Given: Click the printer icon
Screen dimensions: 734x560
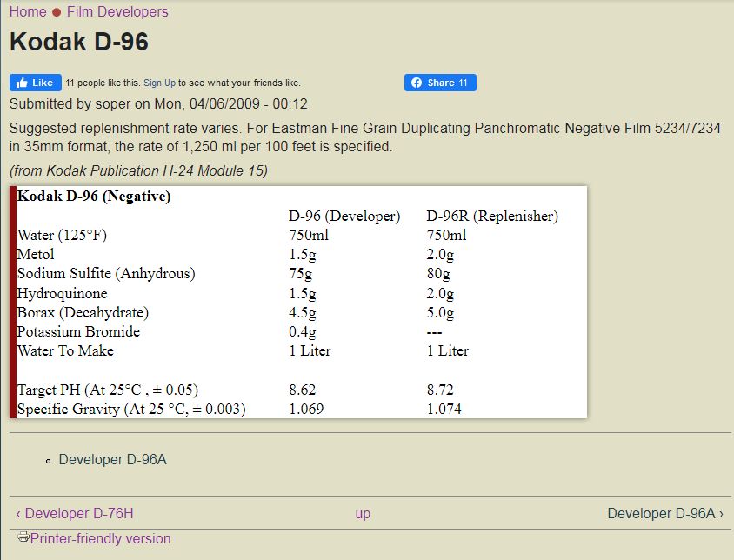Looking at the screenshot, I should tap(23, 537).
